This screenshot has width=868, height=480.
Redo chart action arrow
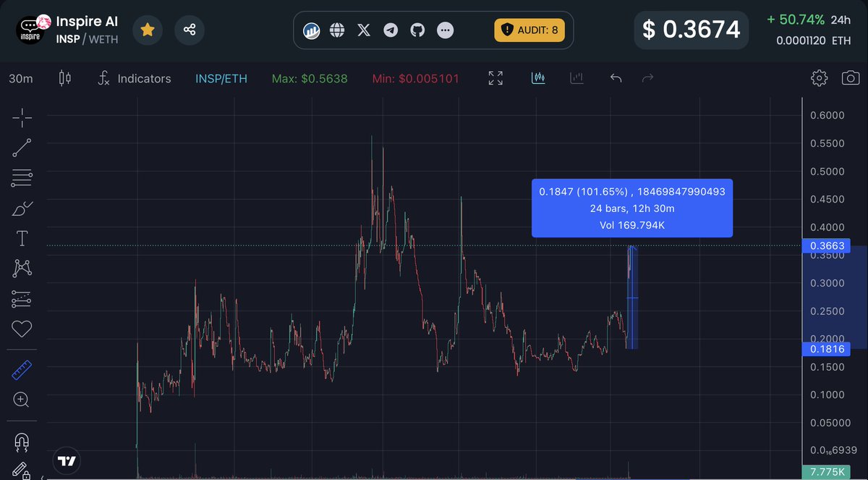tap(648, 77)
